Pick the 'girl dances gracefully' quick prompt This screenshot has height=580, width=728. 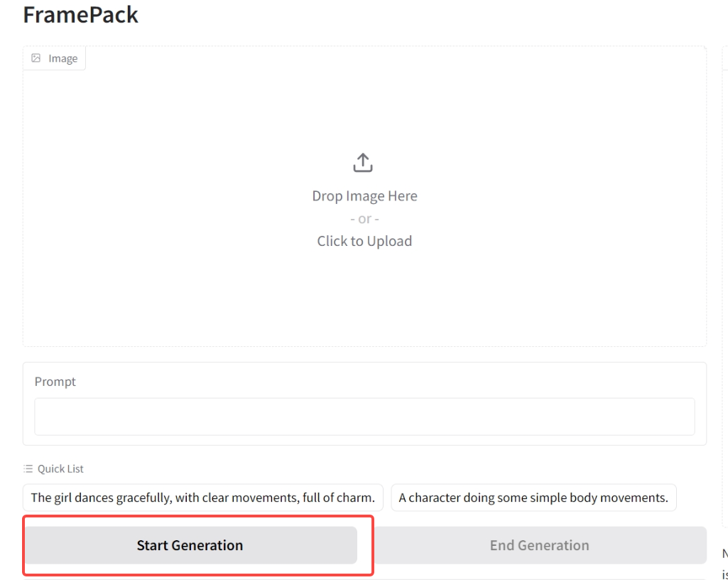tap(203, 498)
